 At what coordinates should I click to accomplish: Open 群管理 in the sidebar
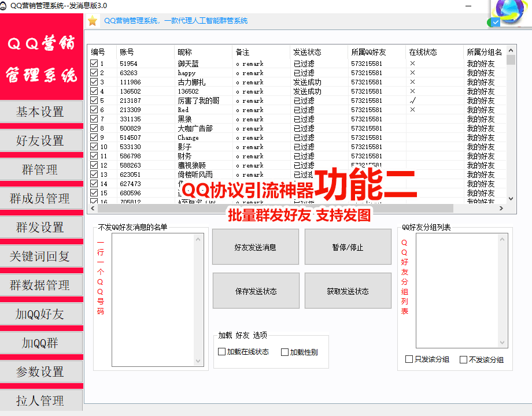click(x=40, y=169)
